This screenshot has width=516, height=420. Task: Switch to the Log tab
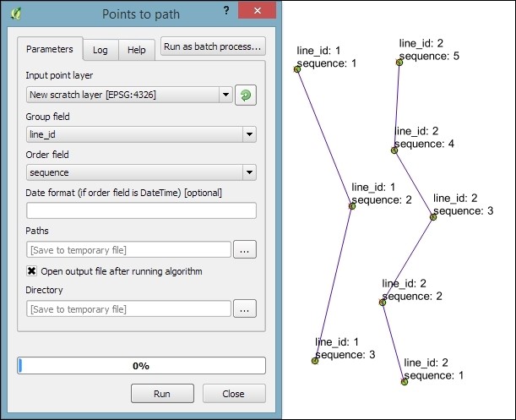pyautogui.click(x=100, y=50)
